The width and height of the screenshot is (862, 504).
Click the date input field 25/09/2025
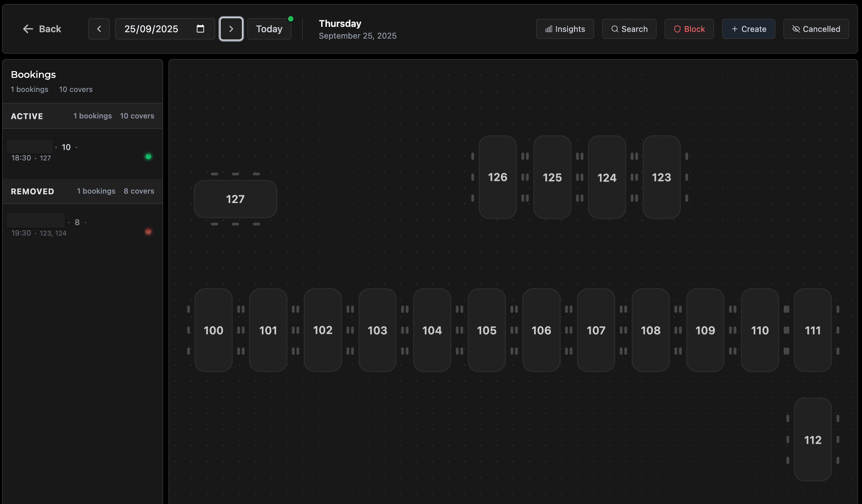[151, 29]
